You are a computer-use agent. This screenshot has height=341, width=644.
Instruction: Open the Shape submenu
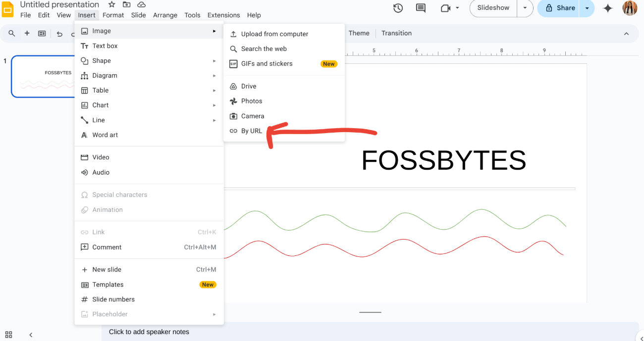[102, 61]
